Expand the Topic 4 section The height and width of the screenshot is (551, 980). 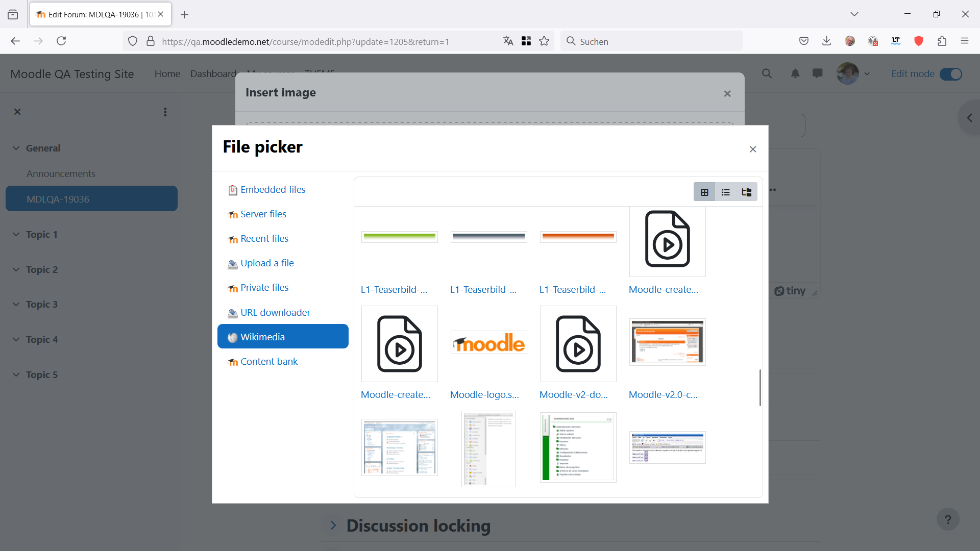coord(16,339)
